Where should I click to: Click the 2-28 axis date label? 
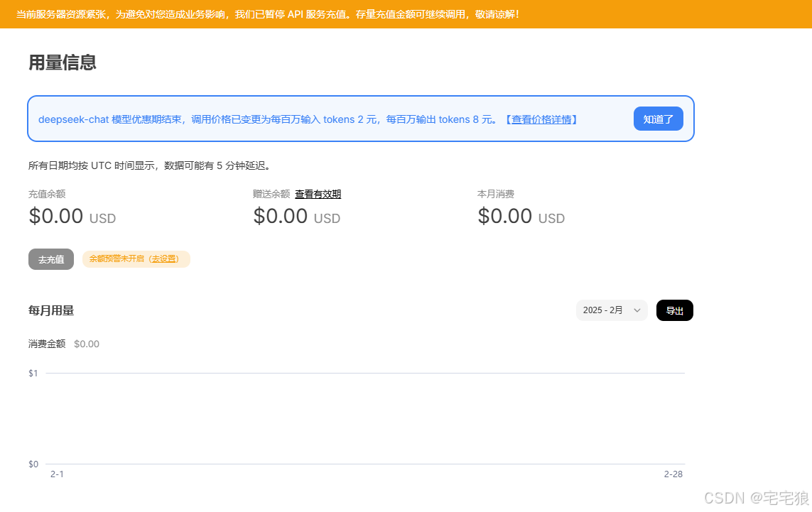(x=673, y=474)
